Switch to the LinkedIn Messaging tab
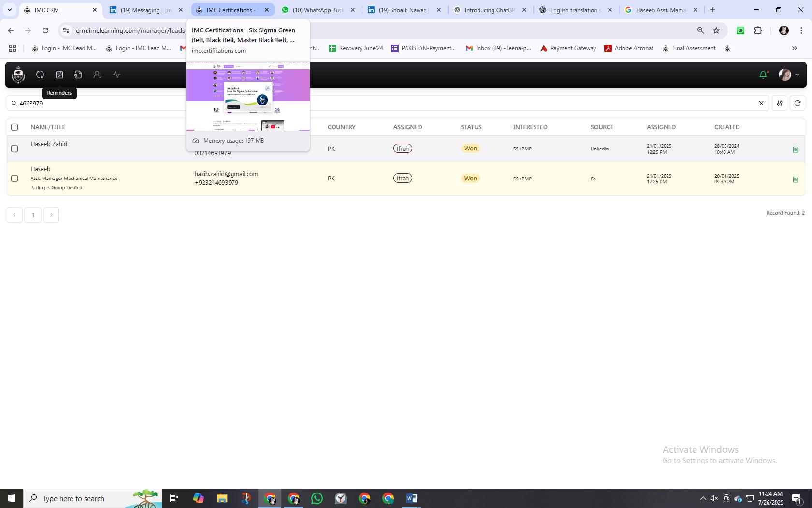The image size is (812, 508). tap(145, 10)
